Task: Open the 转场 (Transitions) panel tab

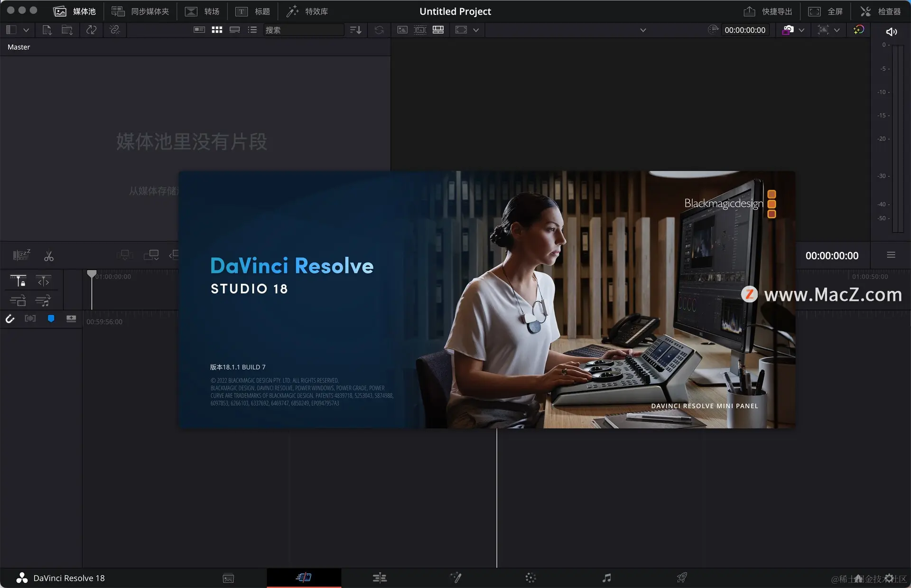Action: (203, 11)
